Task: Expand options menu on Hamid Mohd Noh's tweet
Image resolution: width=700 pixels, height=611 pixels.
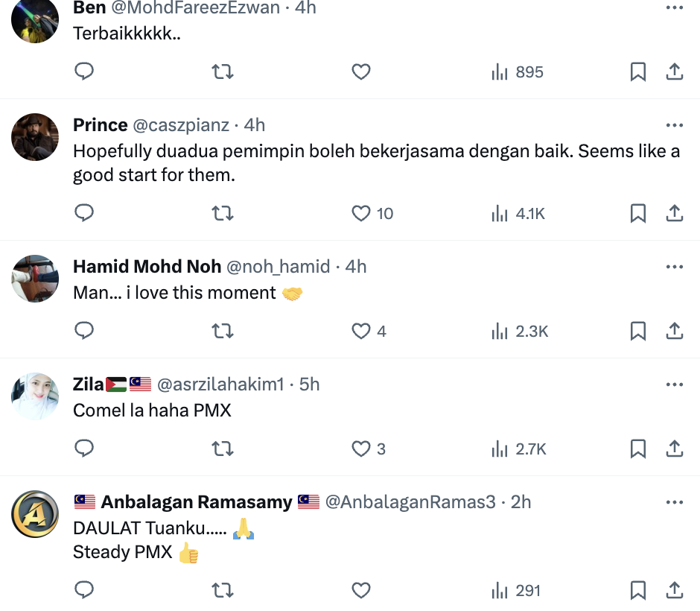Action: point(675,266)
